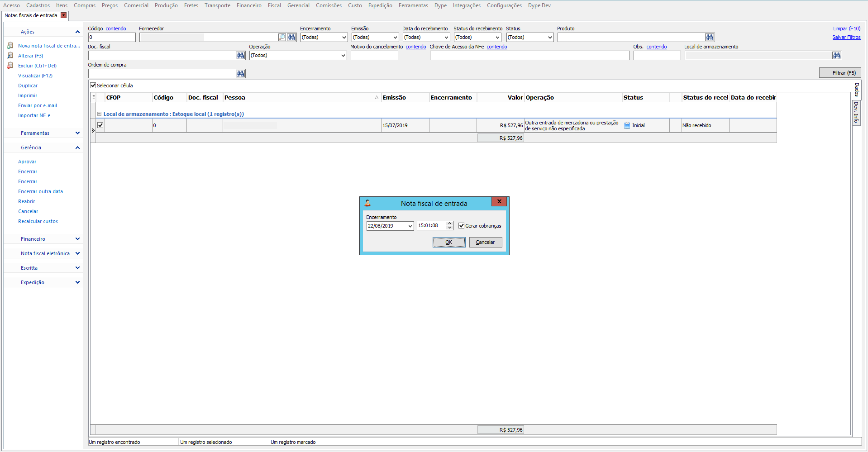Open the Status do recebimento dropdown
868x452 pixels.
[497, 38]
